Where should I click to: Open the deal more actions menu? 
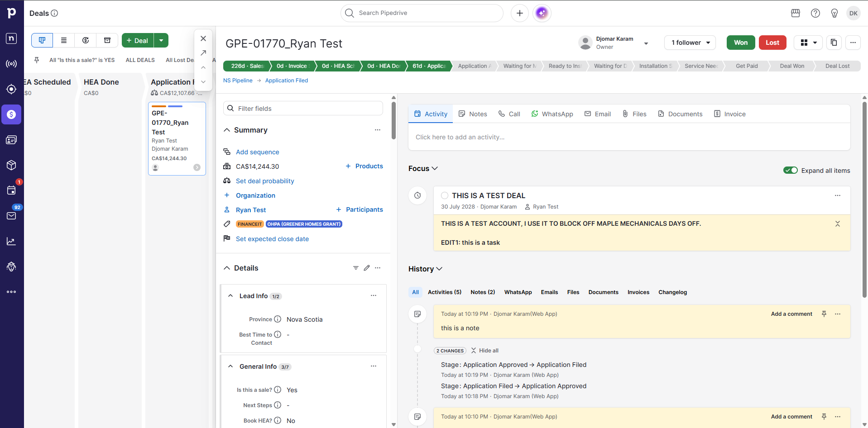point(853,43)
